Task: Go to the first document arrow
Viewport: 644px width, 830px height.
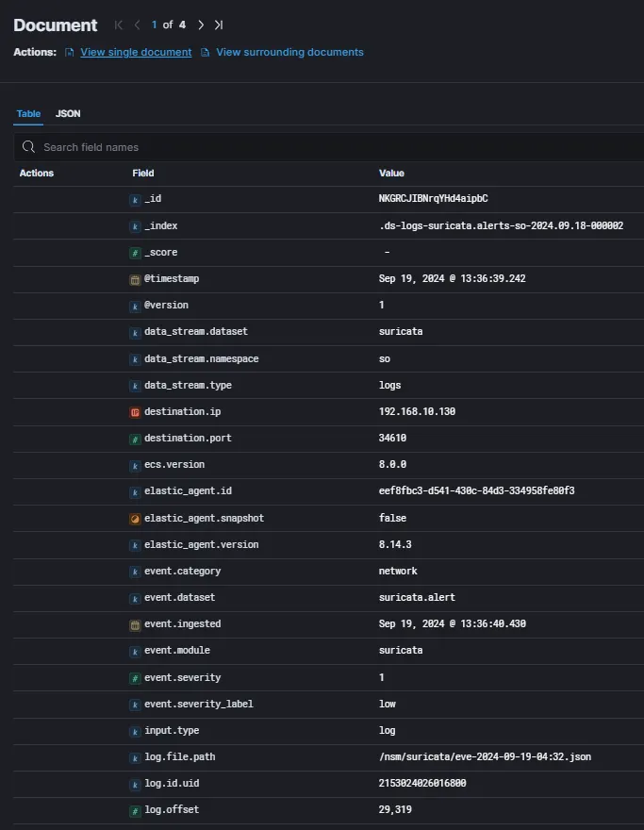Action: click(119, 25)
